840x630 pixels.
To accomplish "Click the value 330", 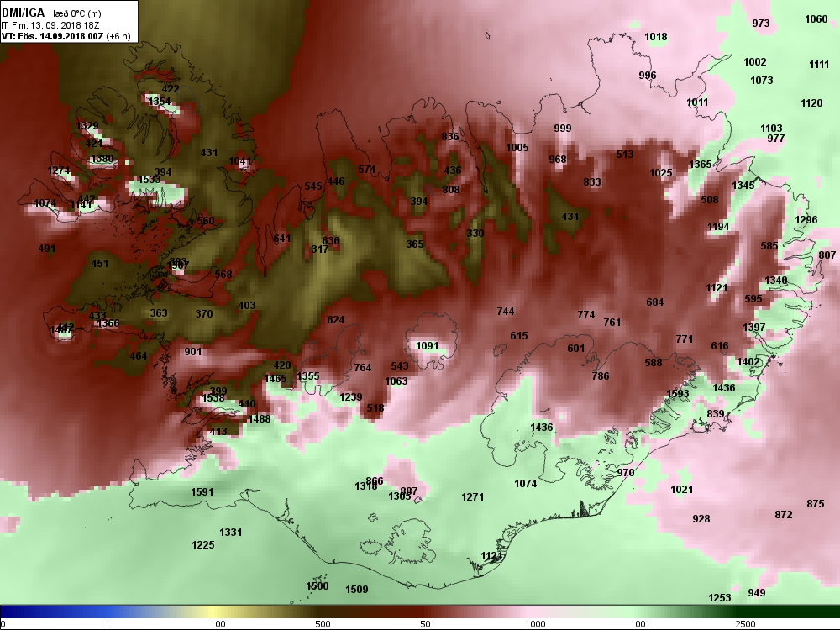I will (475, 234).
